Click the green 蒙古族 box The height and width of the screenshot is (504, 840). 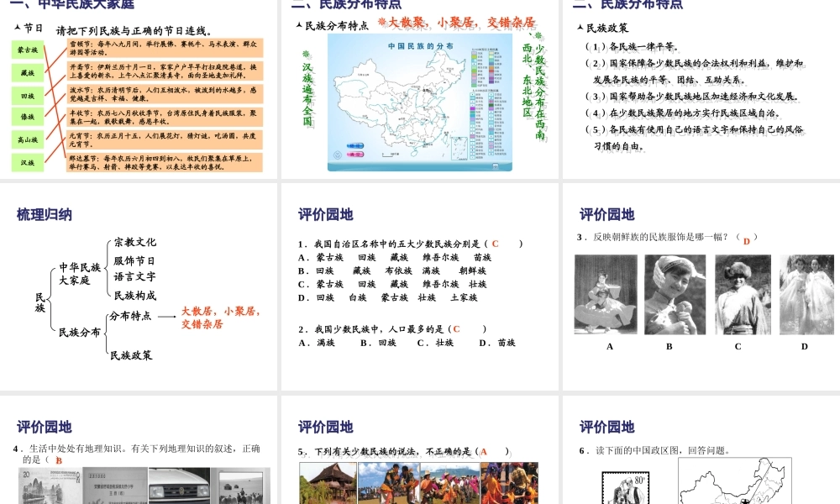(28, 50)
